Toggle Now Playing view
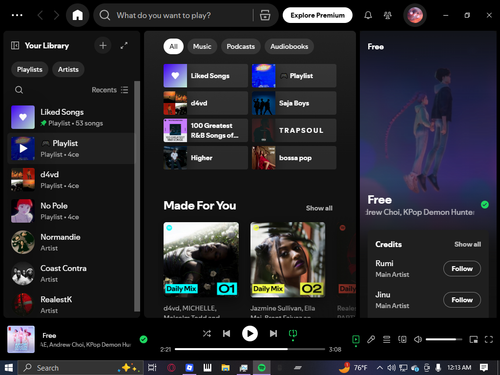The height and width of the screenshot is (375, 500). [x=356, y=340]
